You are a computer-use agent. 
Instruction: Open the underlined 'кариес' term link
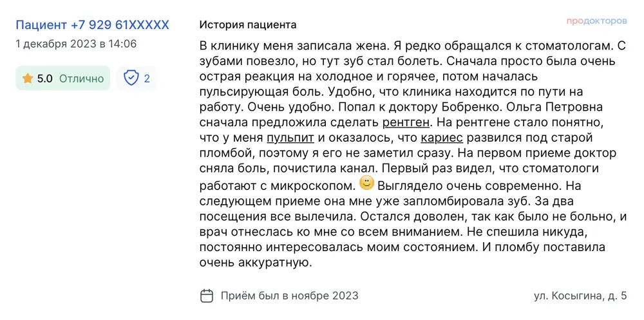pyautogui.click(x=440, y=138)
